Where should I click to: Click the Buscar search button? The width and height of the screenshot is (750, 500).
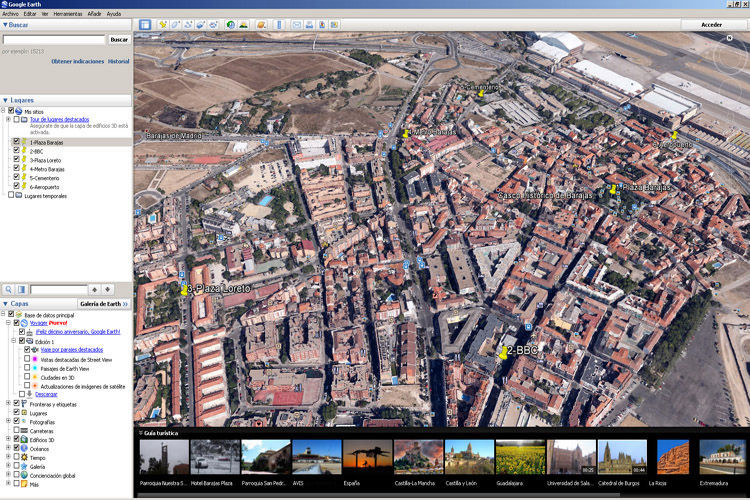coord(119,40)
